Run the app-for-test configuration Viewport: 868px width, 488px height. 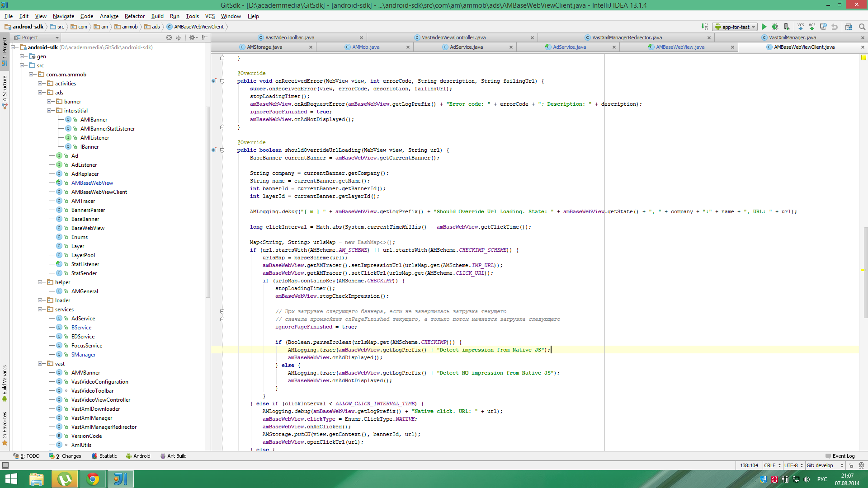[x=764, y=27]
